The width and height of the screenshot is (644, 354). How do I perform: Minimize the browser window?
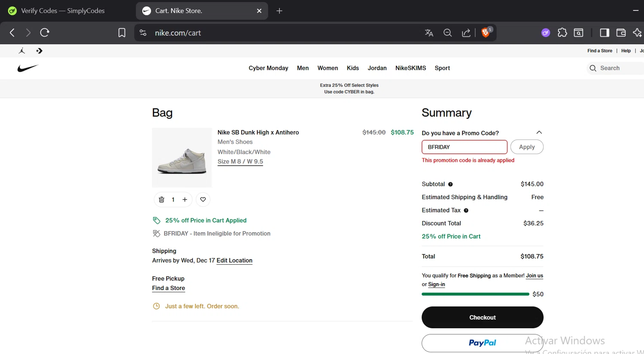point(636,11)
